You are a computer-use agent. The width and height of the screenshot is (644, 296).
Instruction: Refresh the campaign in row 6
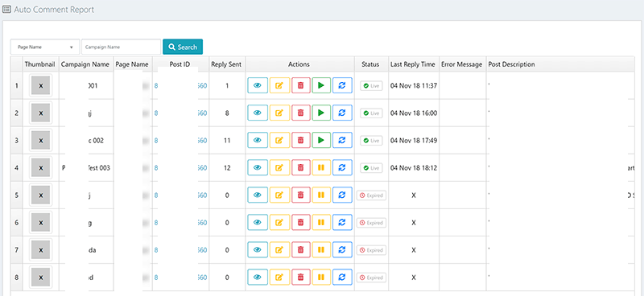point(342,223)
